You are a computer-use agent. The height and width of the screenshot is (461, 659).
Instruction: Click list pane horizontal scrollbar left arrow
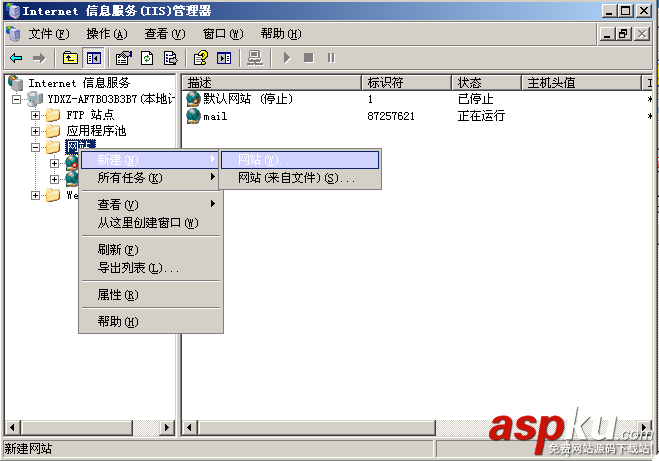[189, 427]
